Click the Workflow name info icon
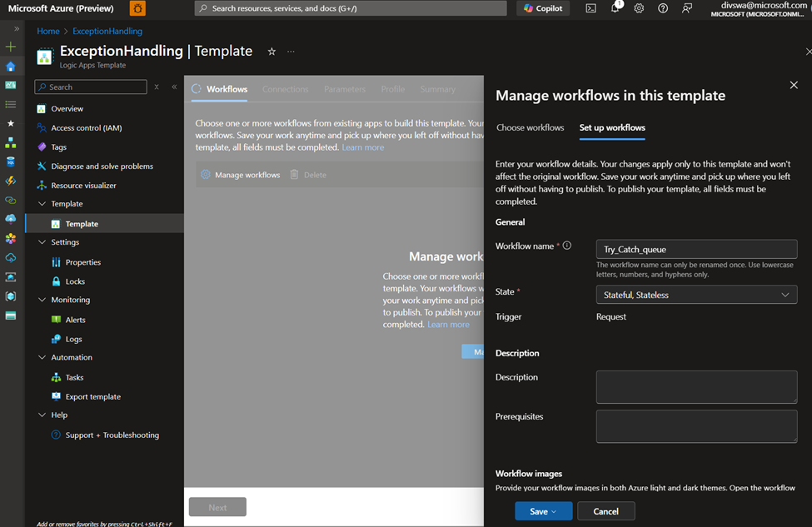This screenshot has height=527, width=812. [x=567, y=246]
